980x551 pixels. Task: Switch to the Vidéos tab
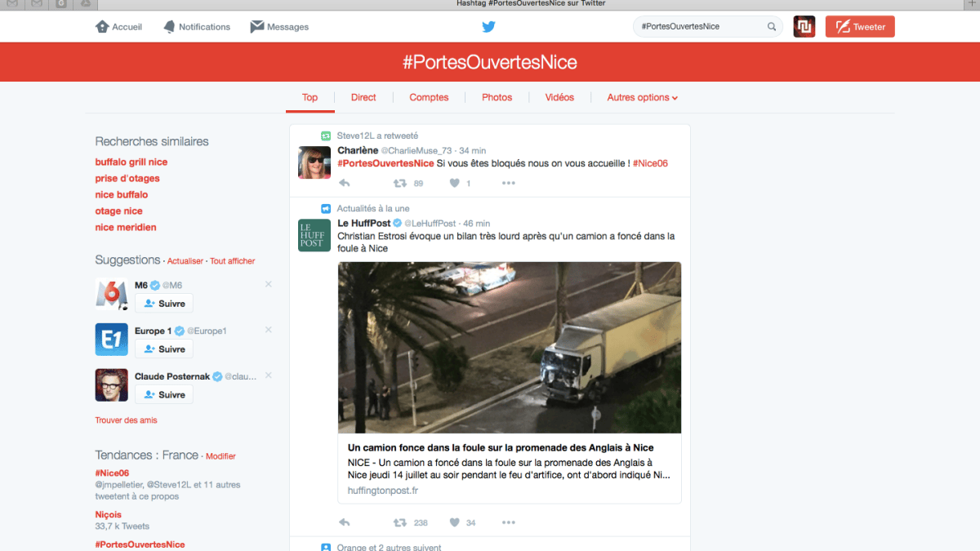pyautogui.click(x=559, y=97)
